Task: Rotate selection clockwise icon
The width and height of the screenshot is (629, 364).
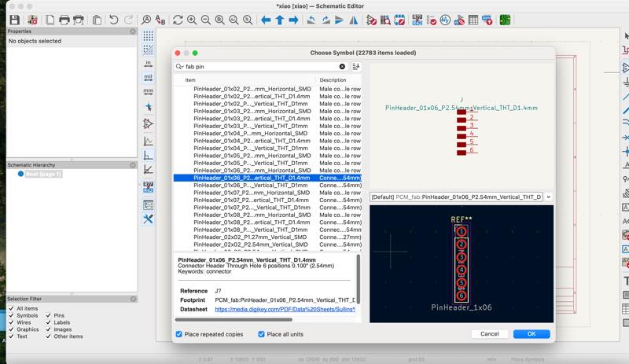Action: coord(326,20)
